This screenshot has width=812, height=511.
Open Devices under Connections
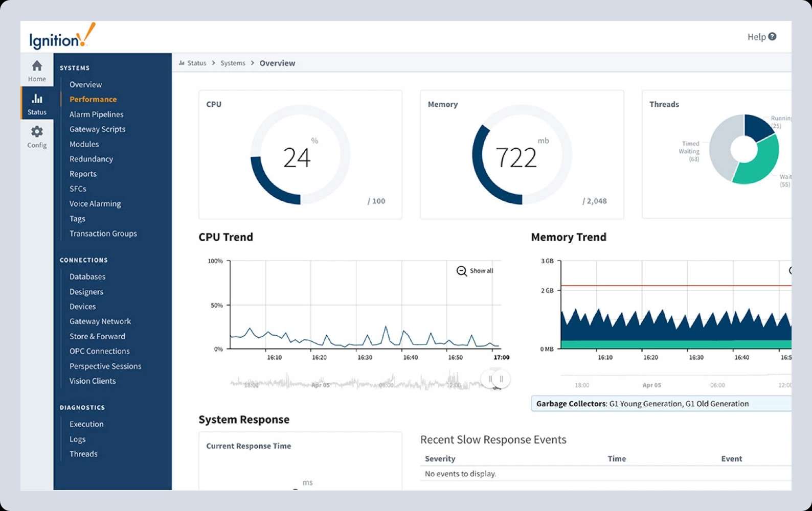point(82,307)
